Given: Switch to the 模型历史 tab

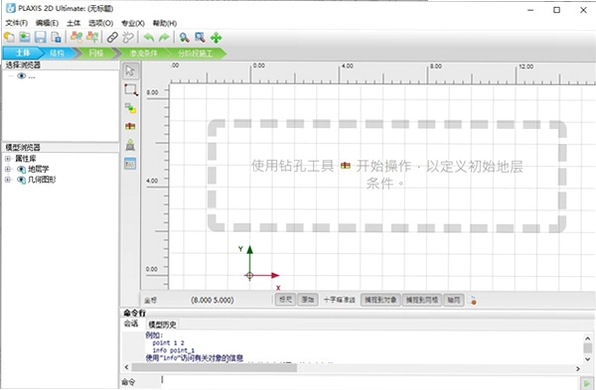Looking at the screenshot, I should (162, 325).
